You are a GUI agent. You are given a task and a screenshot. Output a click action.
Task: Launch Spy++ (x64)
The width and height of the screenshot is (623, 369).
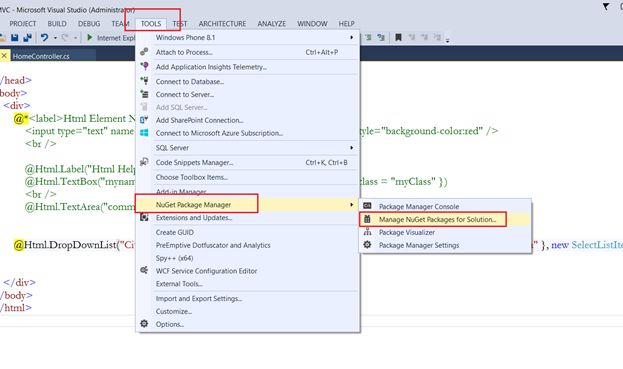[x=248, y=258]
